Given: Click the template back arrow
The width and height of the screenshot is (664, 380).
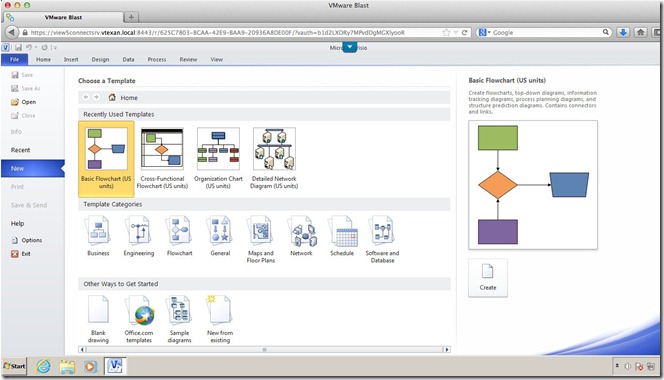Looking at the screenshot, I should 86,97.
